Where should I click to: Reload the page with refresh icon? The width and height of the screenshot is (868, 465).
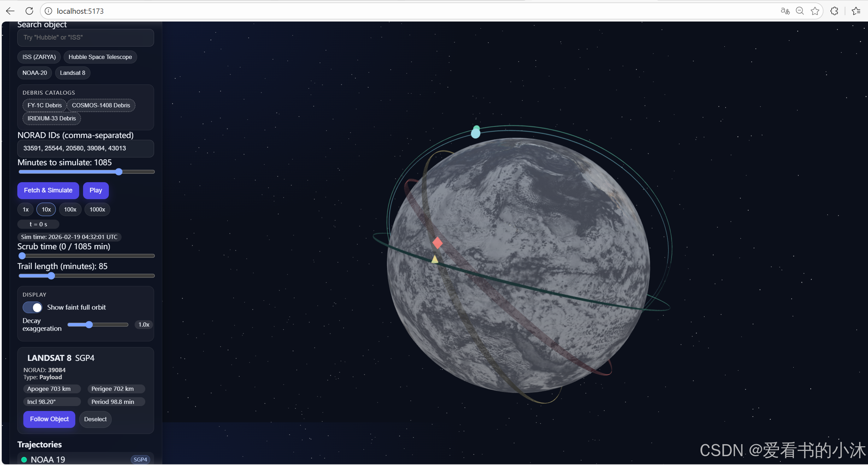29,11
